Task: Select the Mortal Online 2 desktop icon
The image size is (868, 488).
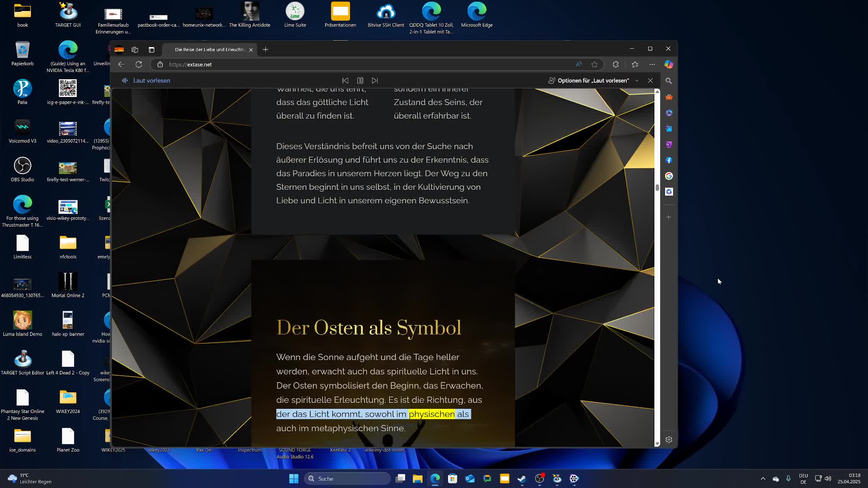Action: [x=68, y=286]
